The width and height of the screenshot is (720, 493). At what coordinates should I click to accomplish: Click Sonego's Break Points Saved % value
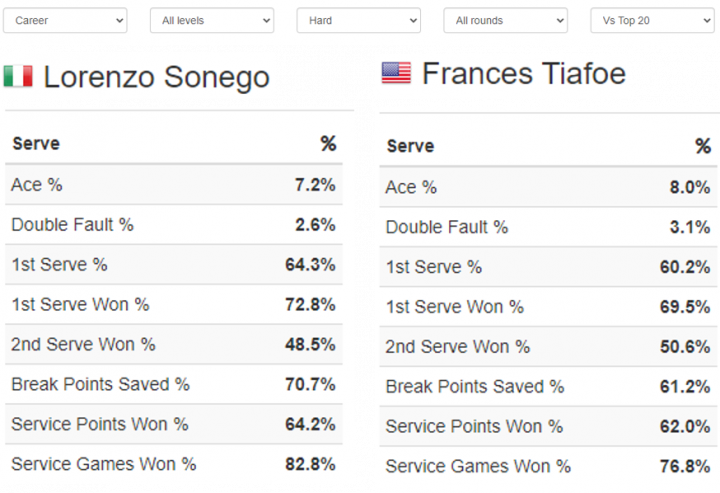[310, 384]
